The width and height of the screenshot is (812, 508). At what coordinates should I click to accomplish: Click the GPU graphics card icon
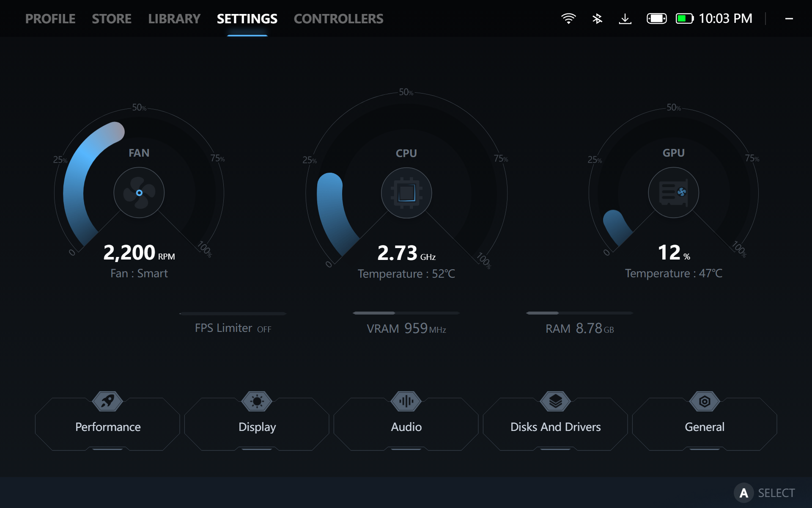(x=673, y=193)
